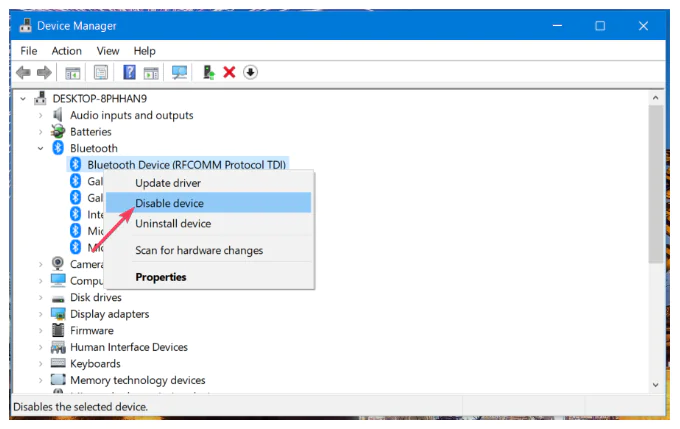The height and width of the screenshot is (429, 680).
Task: Select the Disk drives tree label
Action: point(95,297)
